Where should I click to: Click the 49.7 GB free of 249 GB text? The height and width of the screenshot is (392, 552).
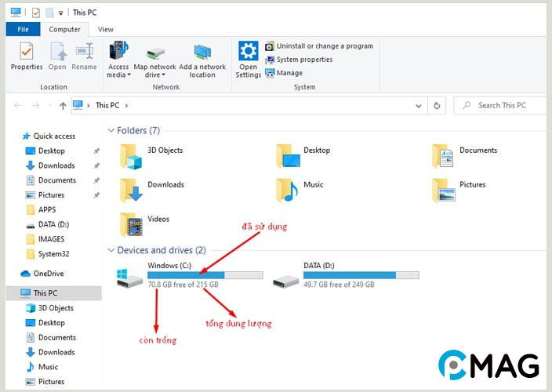click(x=339, y=285)
